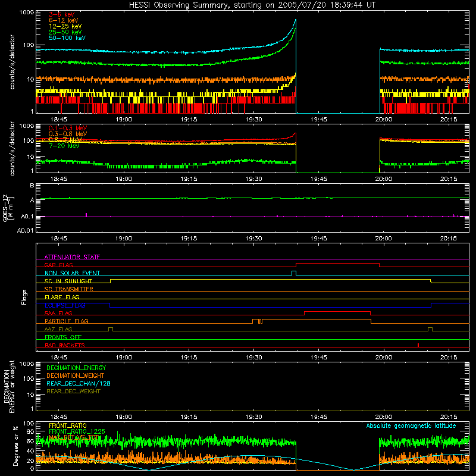Click the magenta GOES spike near 18:51
The image size is (476, 476).
(86, 215)
